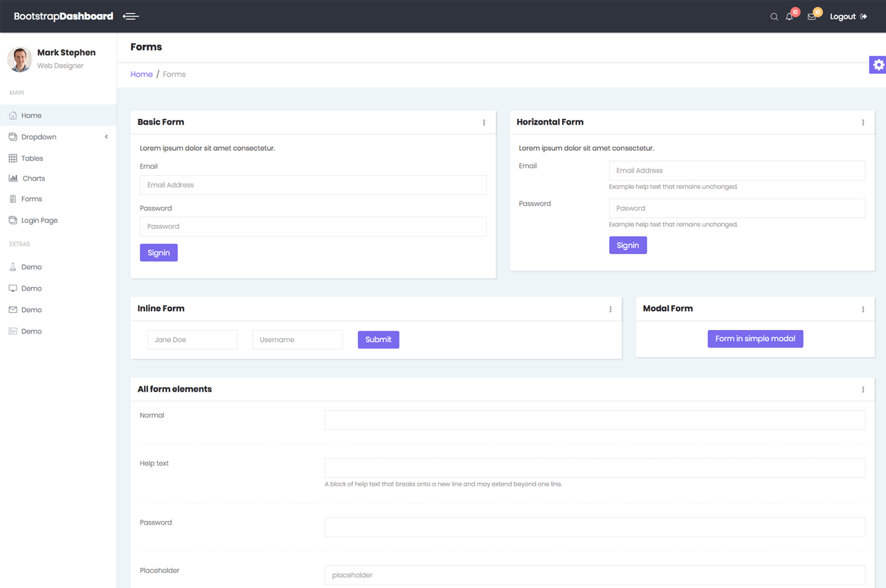Select Home in the sidebar
Screen dimensions: 886x588
58,116
